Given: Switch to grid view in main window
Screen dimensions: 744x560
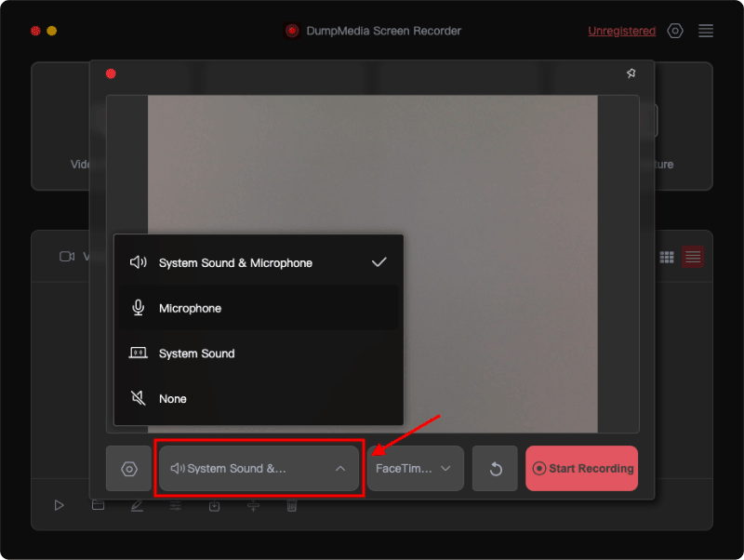Looking at the screenshot, I should click(667, 257).
